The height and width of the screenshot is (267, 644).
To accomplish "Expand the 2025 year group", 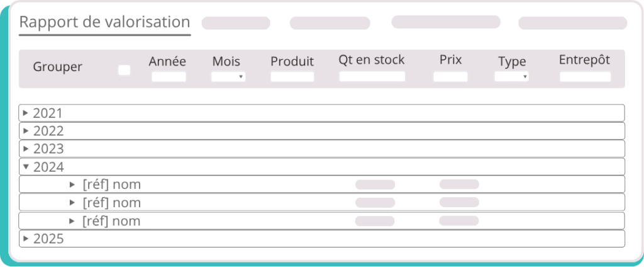I will click(x=26, y=239).
